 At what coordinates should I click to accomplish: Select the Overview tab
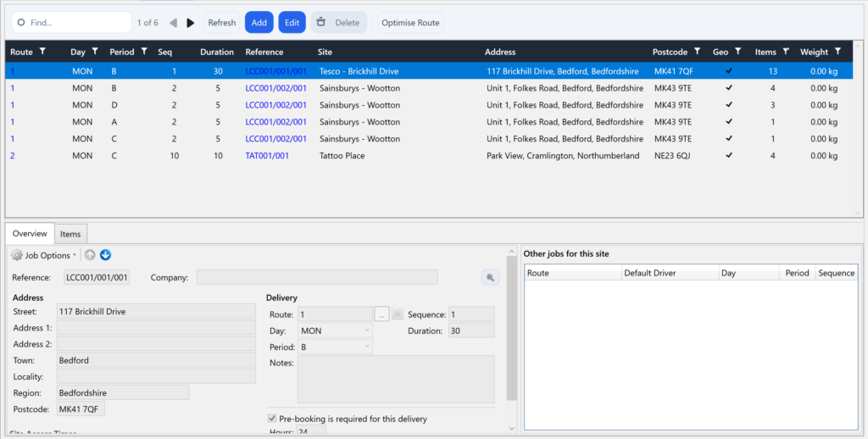coord(30,234)
